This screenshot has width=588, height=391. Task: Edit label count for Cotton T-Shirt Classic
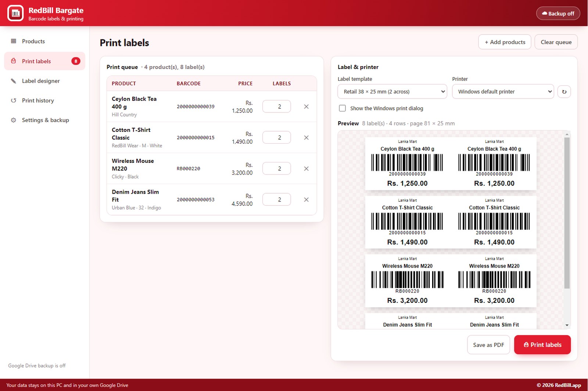click(x=277, y=137)
